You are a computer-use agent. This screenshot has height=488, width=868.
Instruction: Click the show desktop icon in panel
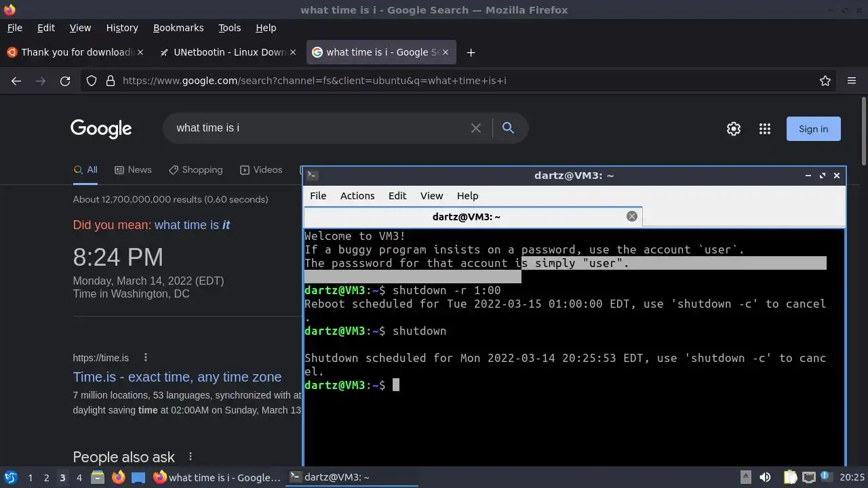138,477
